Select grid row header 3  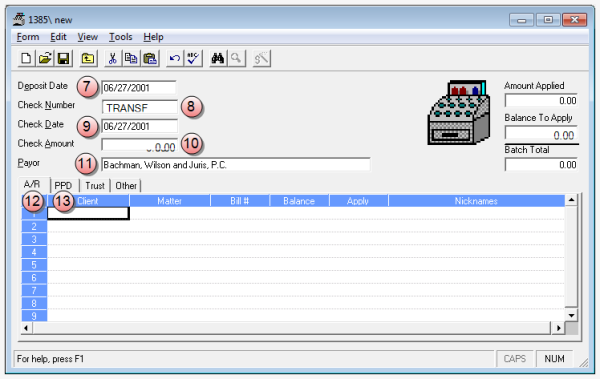[34, 239]
